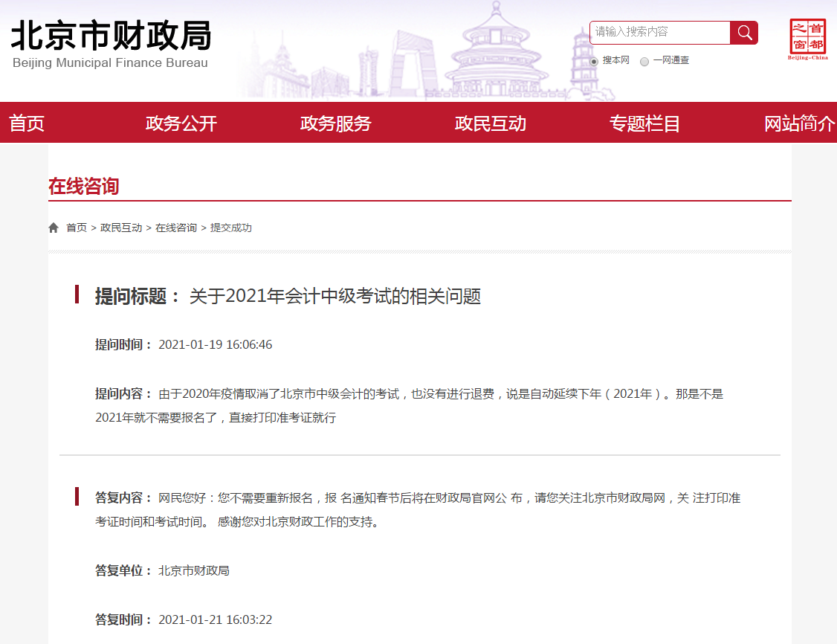
Task: Click the home icon in the breadcrumb
Action: [52, 227]
